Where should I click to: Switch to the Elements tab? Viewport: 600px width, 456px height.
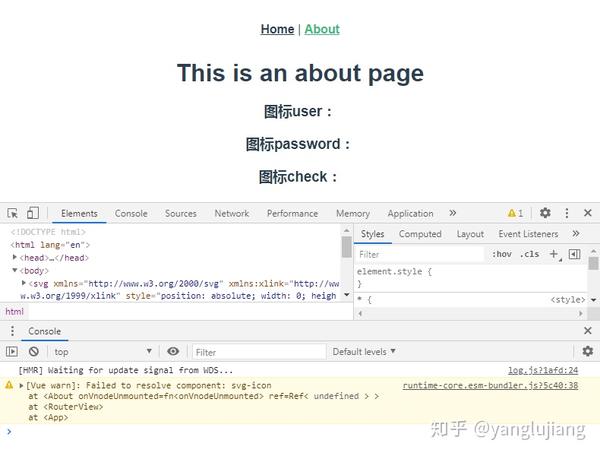coord(79,213)
